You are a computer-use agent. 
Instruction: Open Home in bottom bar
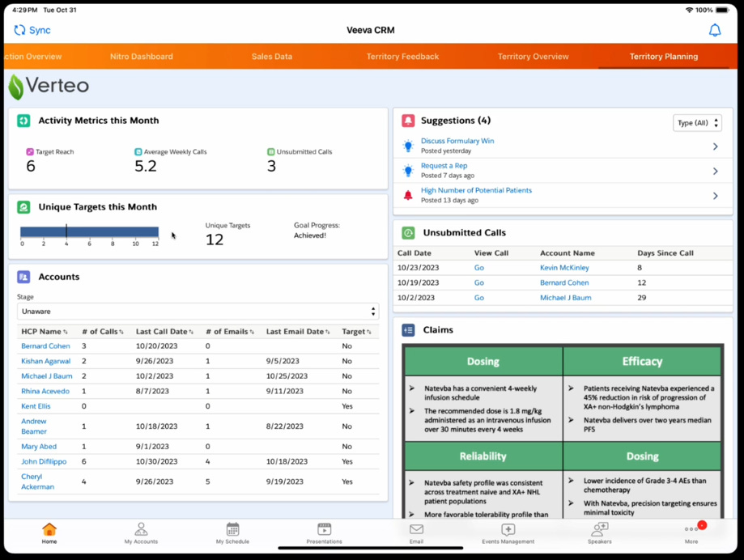point(49,533)
